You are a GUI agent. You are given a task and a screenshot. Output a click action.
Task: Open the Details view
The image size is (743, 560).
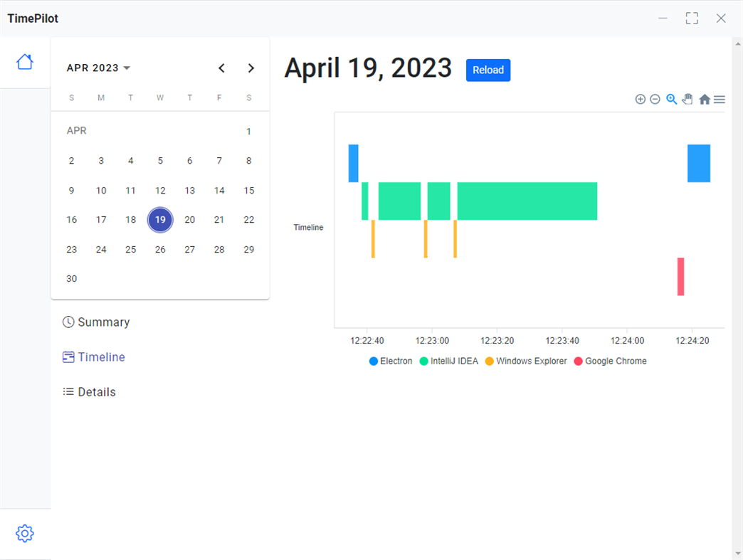click(97, 391)
